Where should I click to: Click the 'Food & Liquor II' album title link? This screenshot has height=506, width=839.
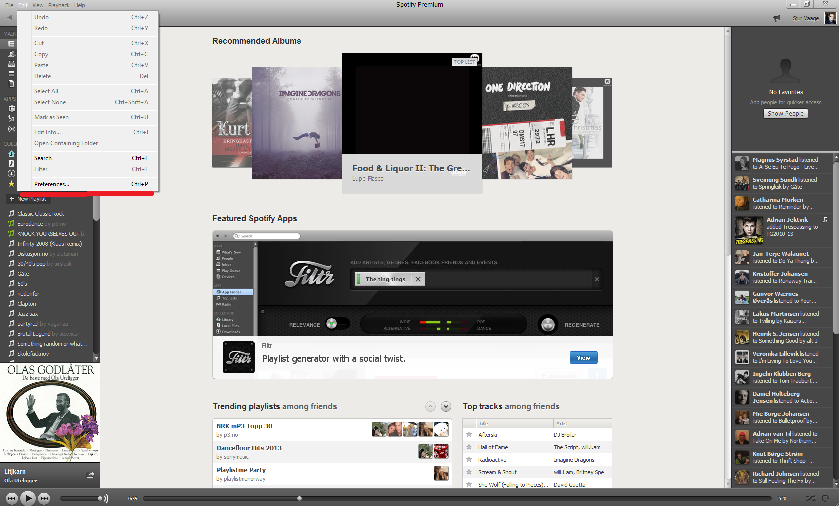coord(411,168)
